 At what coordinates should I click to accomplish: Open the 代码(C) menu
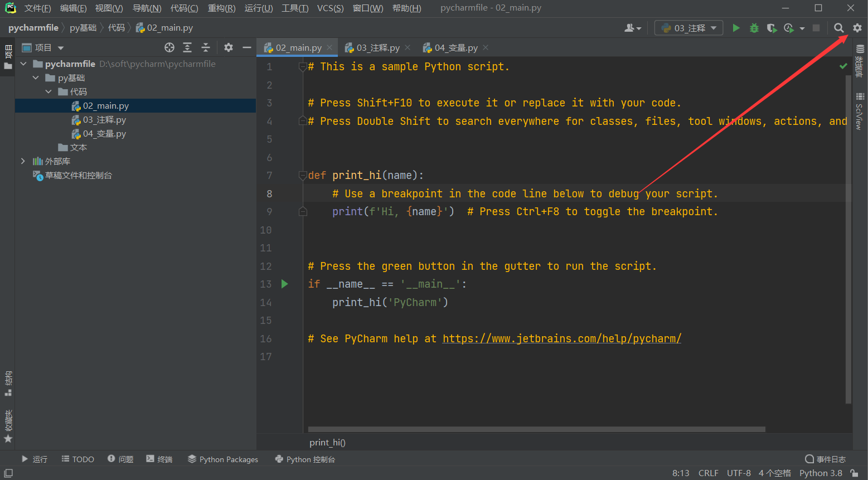184,8
